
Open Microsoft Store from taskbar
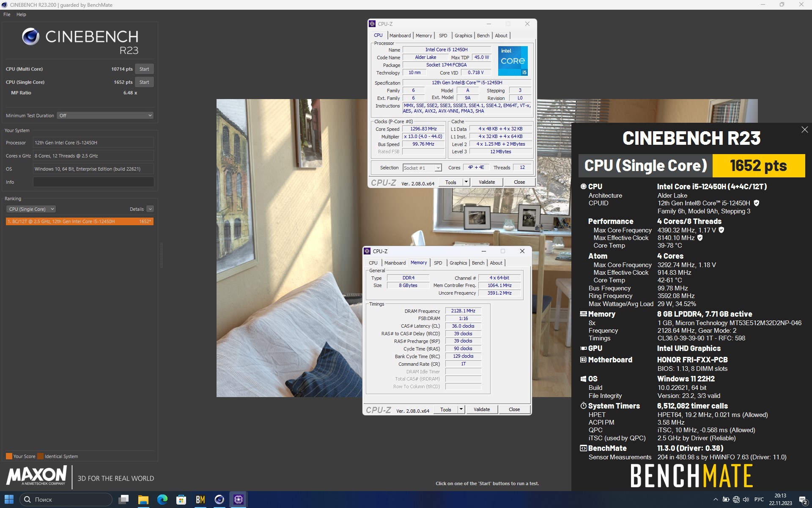click(x=181, y=500)
